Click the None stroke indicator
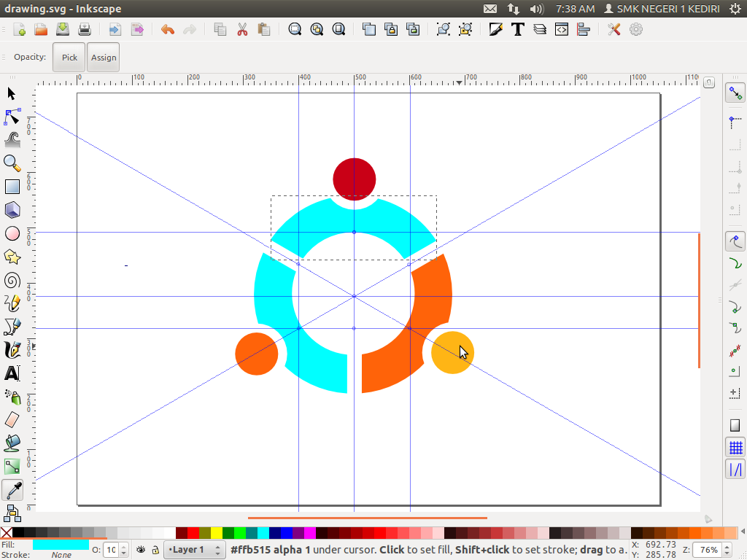The width and height of the screenshot is (747, 560). [x=61, y=555]
